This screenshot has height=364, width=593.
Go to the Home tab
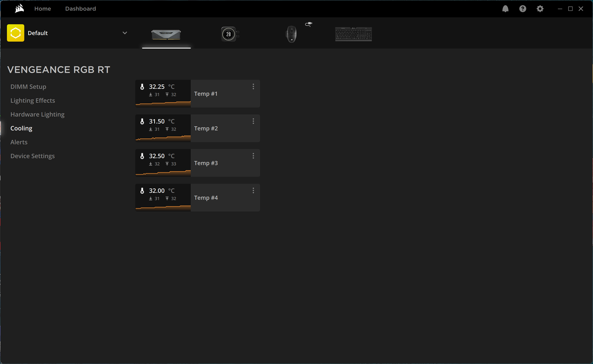pyautogui.click(x=43, y=9)
